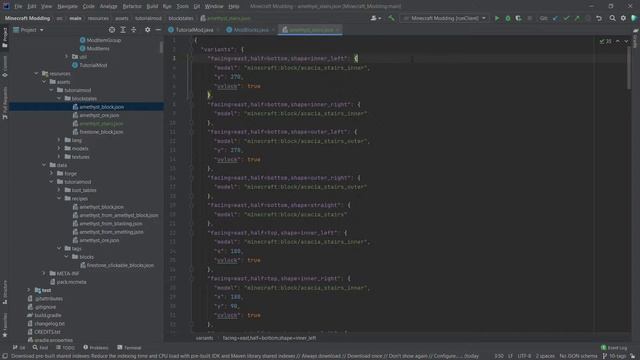The image size is (640, 360).
Task: Open Git history clock icon
Action: (588, 18)
